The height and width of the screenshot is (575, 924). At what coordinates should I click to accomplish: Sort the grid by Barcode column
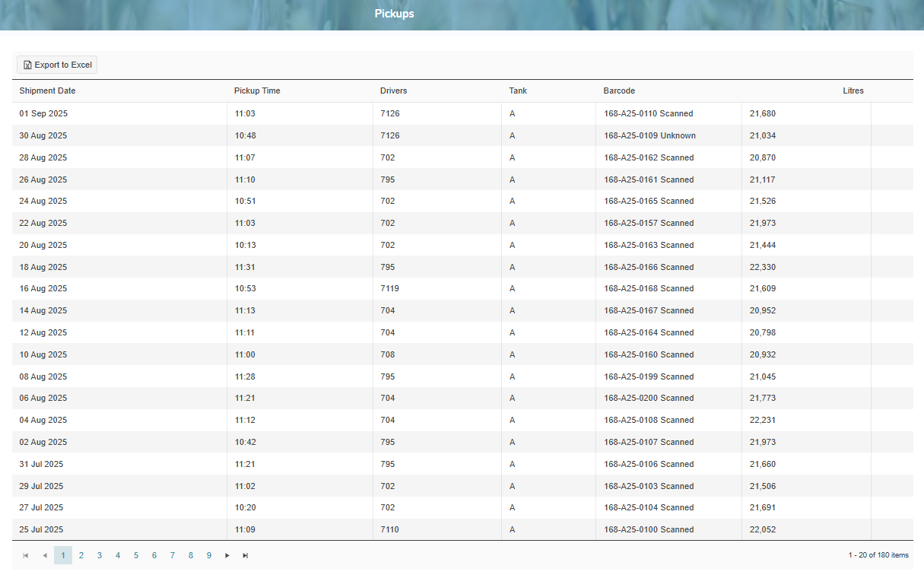(x=619, y=91)
